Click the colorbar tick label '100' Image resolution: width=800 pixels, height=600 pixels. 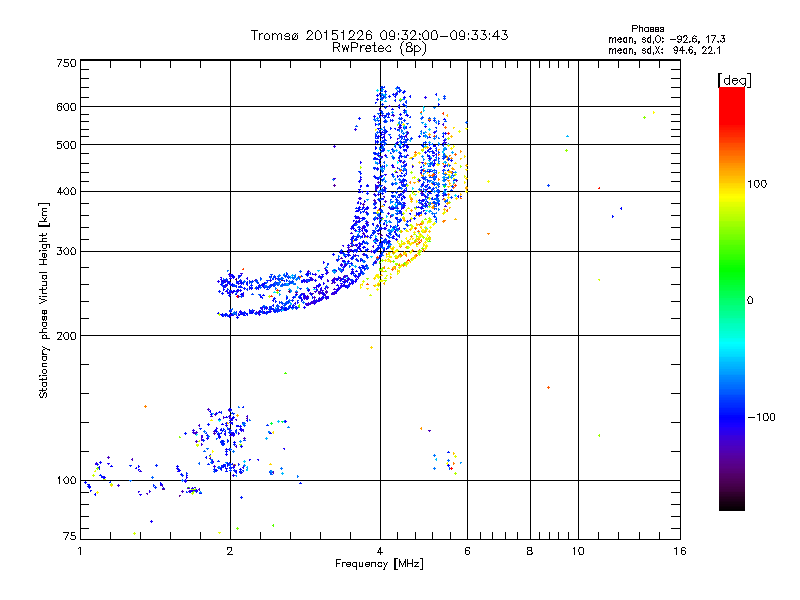click(757, 184)
